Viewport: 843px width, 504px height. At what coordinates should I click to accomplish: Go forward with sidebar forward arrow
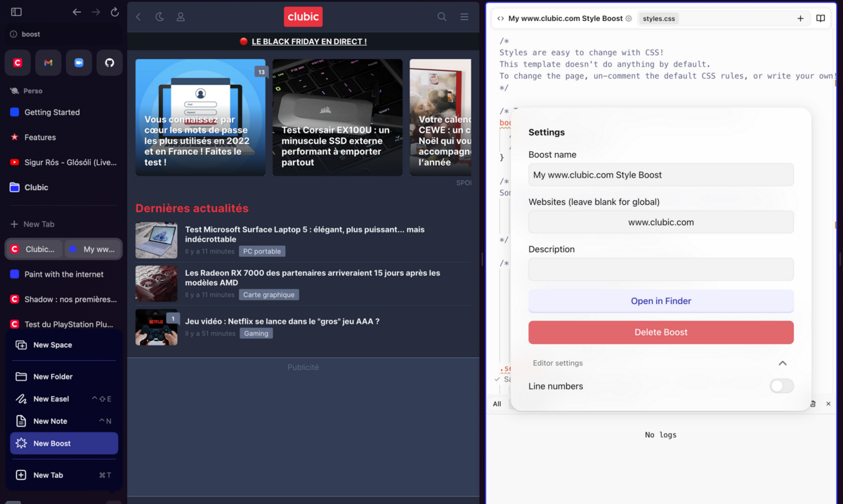point(96,12)
